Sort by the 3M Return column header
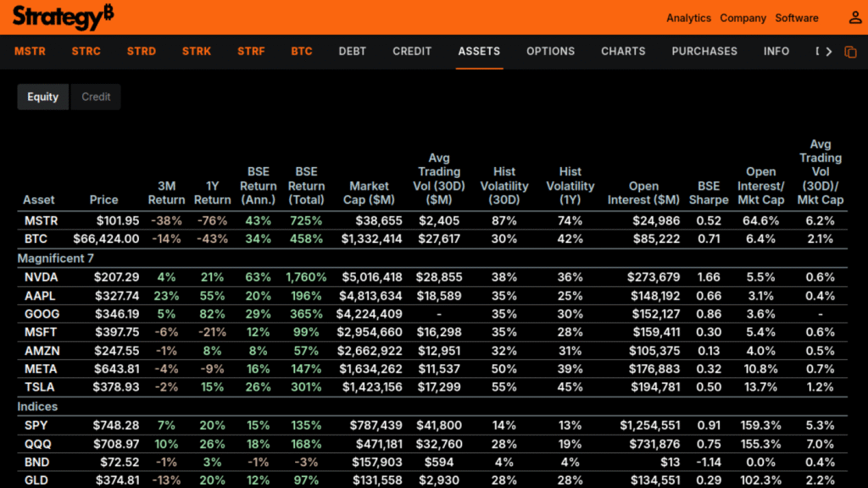This screenshot has width=868, height=488. click(166, 193)
